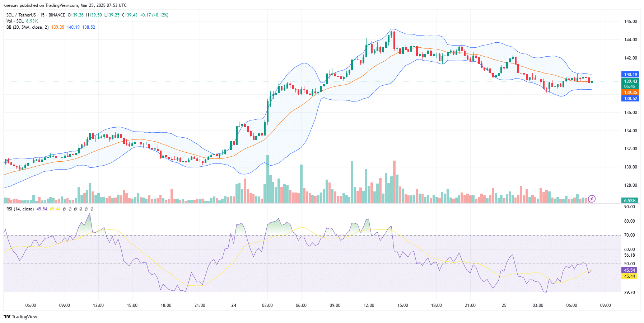Click the H139.50 high price value

pyautogui.click(x=94, y=15)
